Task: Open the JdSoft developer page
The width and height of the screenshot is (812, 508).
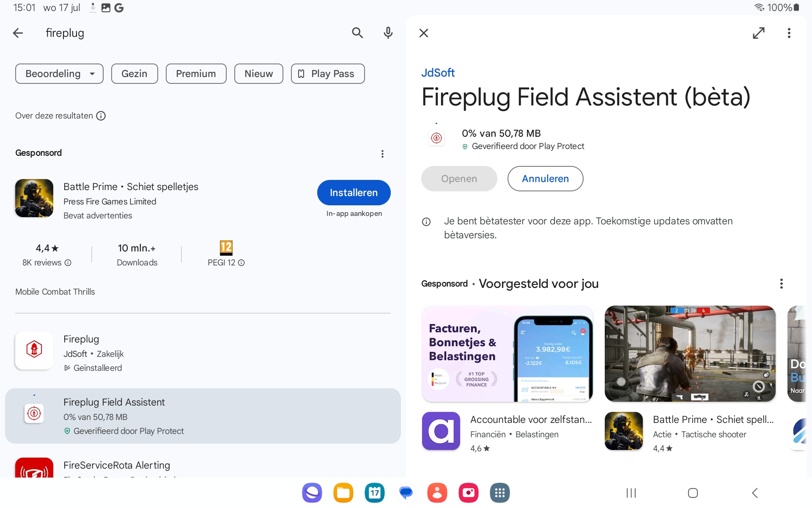Action: pyautogui.click(x=438, y=72)
